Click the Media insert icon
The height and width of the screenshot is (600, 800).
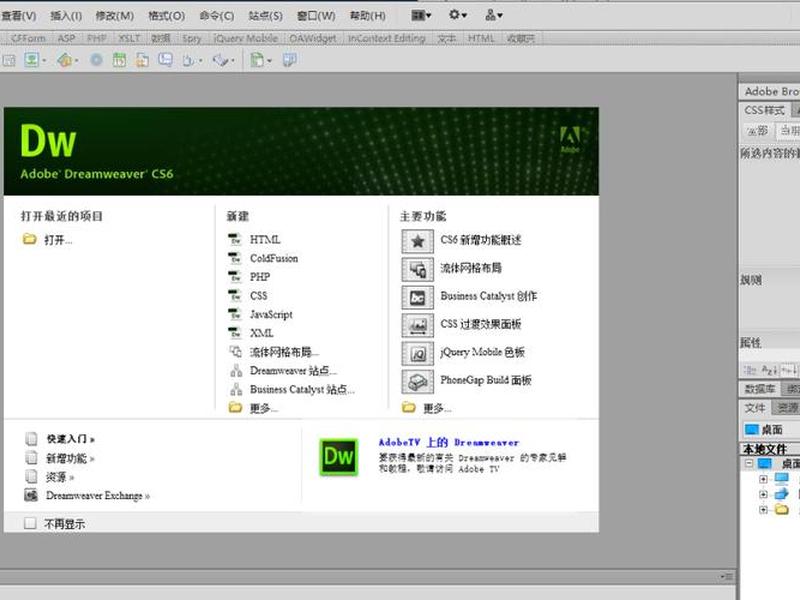[65, 60]
